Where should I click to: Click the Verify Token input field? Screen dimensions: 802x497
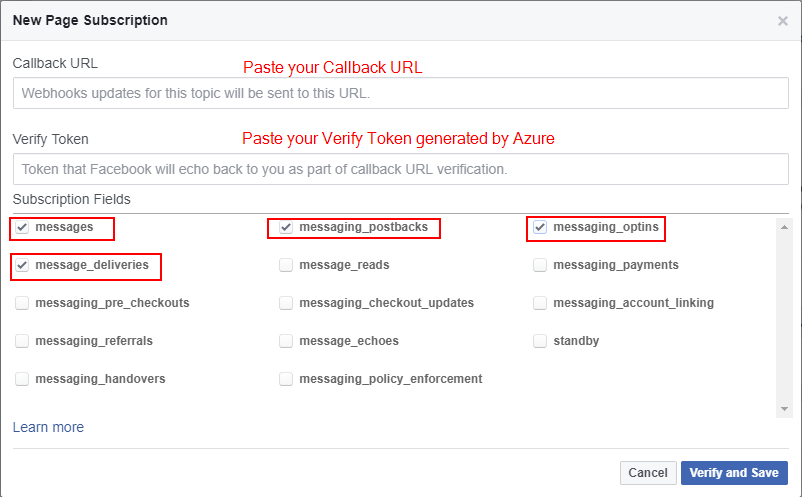(x=400, y=169)
